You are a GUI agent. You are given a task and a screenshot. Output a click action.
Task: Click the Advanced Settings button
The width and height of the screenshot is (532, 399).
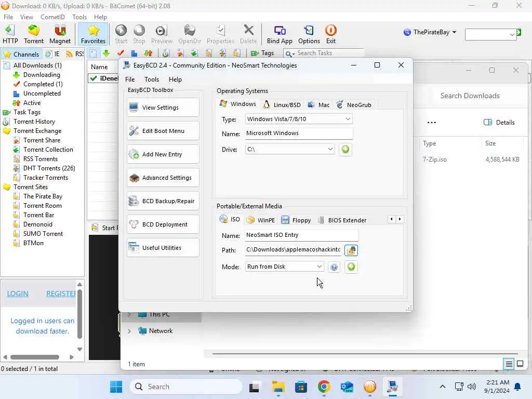[163, 178]
